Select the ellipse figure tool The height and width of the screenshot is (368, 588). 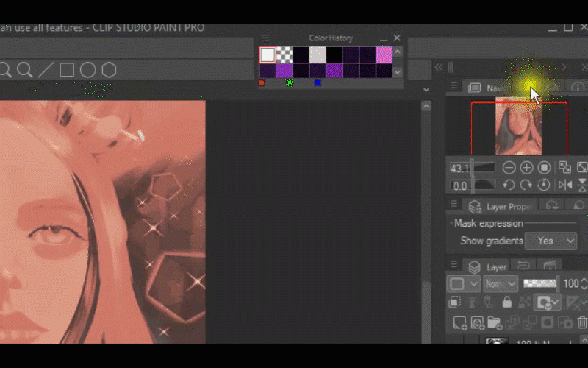point(87,70)
